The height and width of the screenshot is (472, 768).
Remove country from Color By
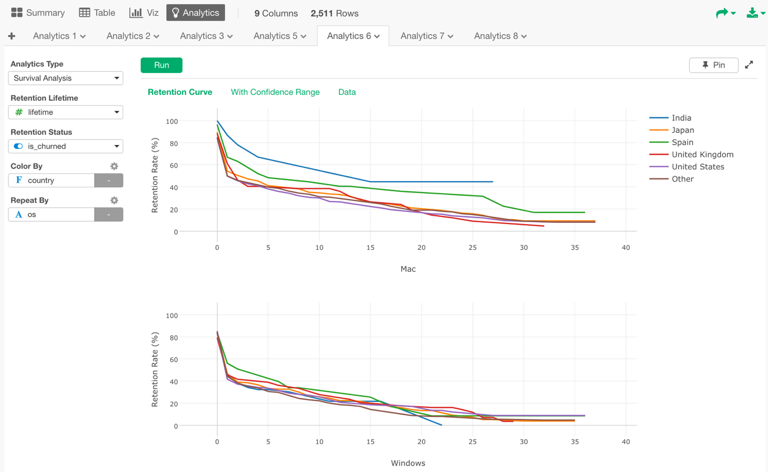coord(109,180)
